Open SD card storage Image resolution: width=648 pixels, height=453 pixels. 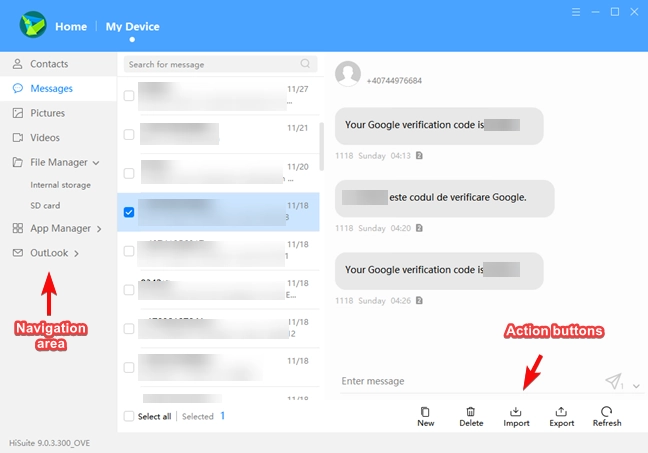(45, 205)
